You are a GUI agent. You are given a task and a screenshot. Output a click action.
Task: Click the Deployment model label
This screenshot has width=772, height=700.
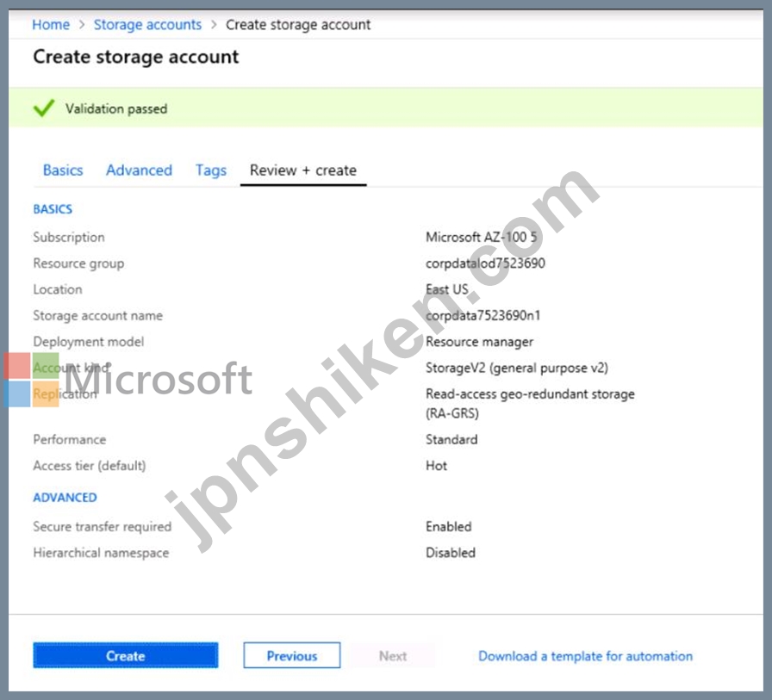click(x=89, y=342)
